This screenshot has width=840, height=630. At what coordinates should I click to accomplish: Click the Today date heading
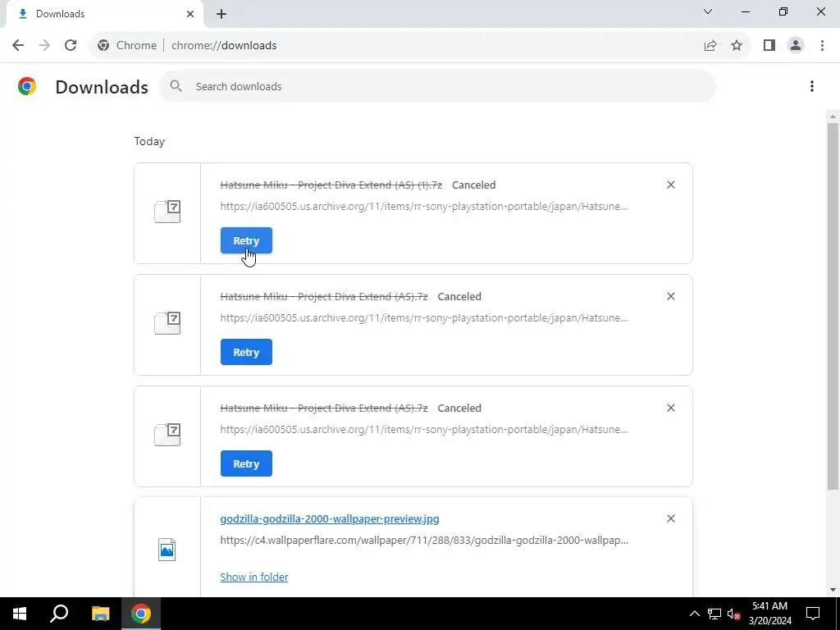click(149, 141)
